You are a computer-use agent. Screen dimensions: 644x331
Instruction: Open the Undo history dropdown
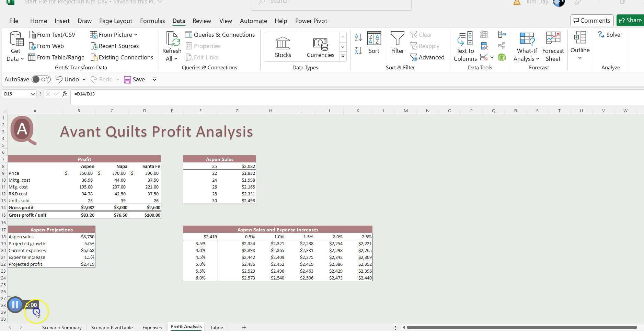(84, 79)
